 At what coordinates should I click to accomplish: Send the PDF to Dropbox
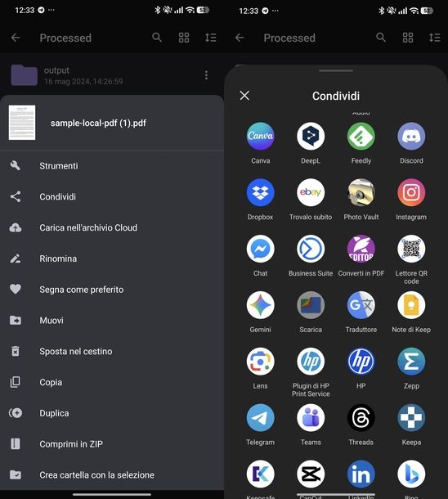pos(261,192)
